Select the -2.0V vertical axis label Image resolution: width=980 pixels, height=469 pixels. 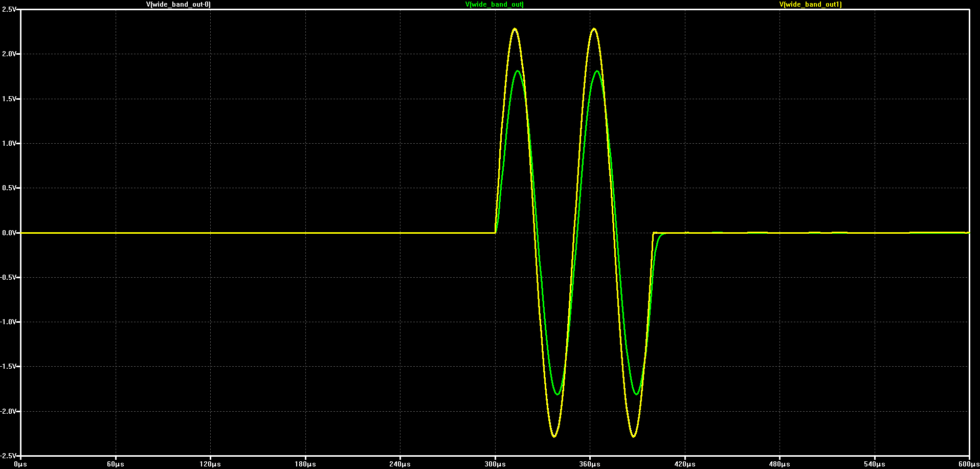8,411
